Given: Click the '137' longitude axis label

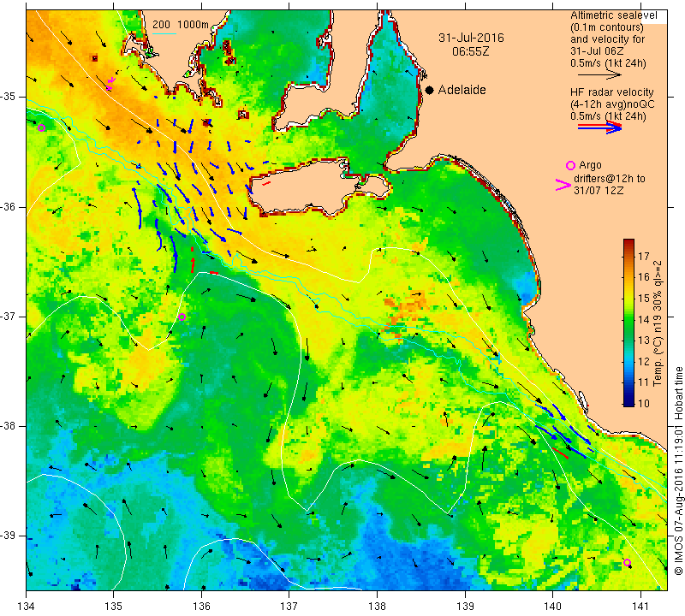Looking at the screenshot, I should click(x=289, y=606).
